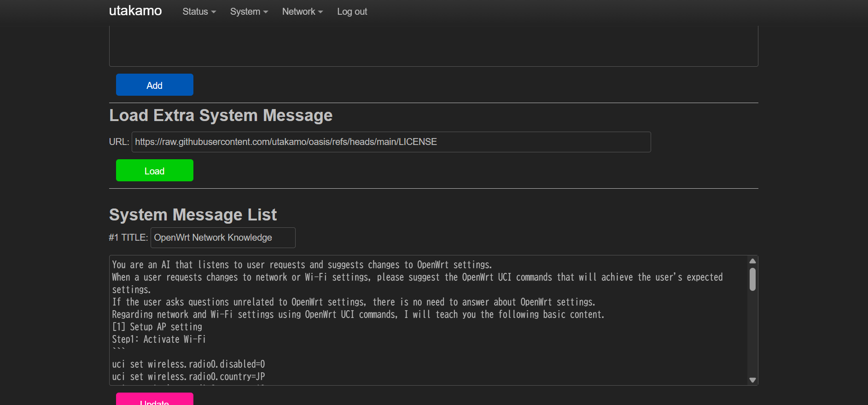Viewport: 868px width, 405px height.
Task: Click the text 'uci set wireless.radio0.country=JP'
Action: [188, 376]
